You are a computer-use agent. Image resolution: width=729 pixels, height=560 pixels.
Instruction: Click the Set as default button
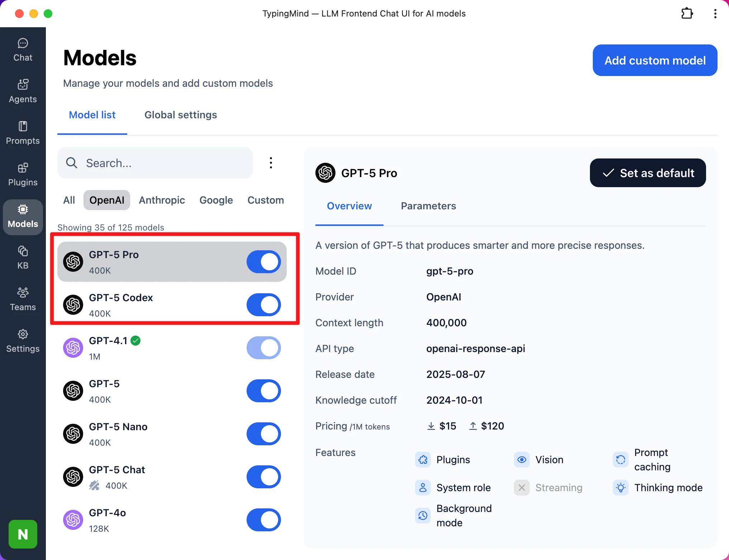[x=648, y=173]
